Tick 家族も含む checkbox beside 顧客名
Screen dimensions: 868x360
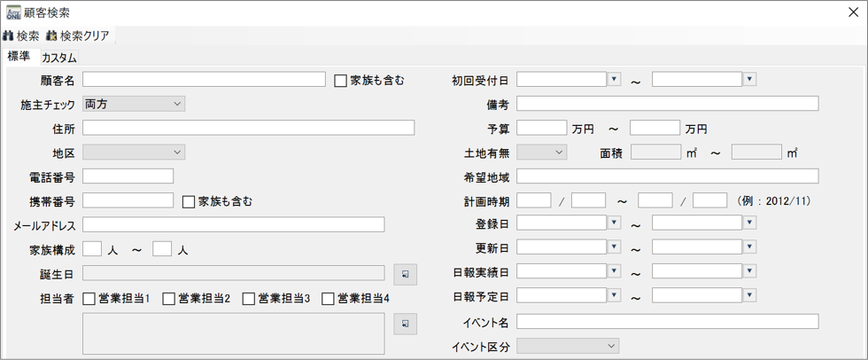pyautogui.click(x=340, y=81)
